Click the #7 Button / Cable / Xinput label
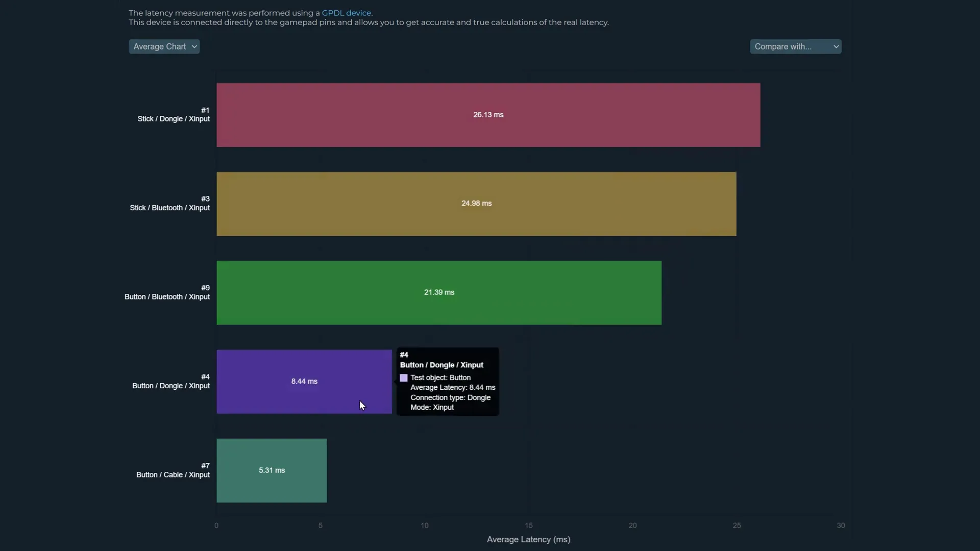Image resolution: width=980 pixels, height=551 pixels. click(173, 470)
